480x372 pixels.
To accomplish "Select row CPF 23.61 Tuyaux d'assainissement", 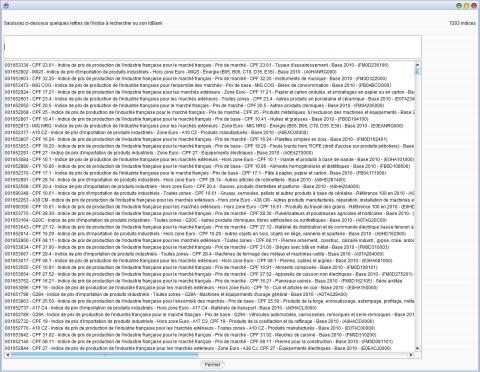I will pos(209,65).
